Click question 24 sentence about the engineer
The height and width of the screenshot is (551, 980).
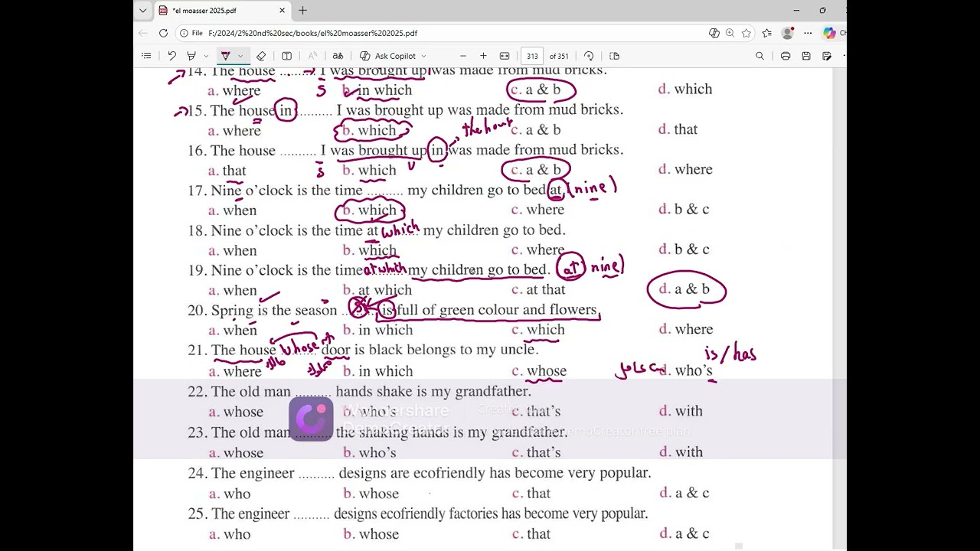(420, 473)
